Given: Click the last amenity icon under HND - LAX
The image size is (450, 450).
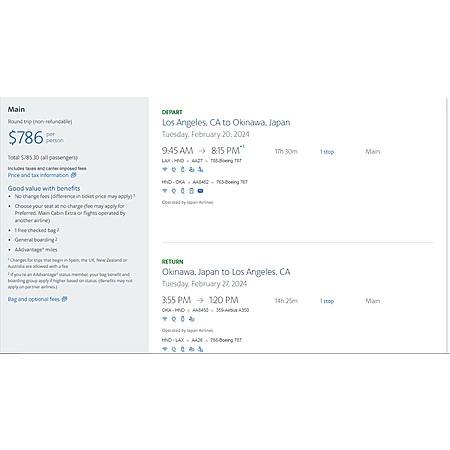Looking at the screenshot, I should click(200, 349).
